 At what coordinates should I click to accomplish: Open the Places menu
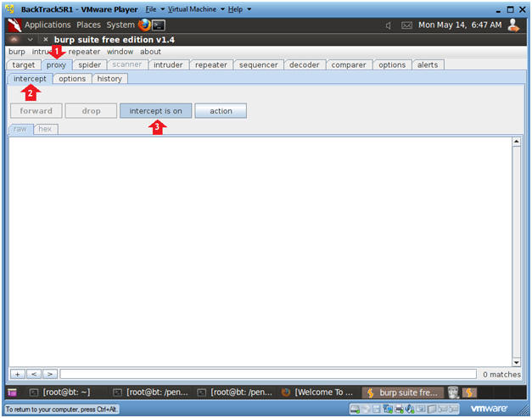(x=88, y=25)
